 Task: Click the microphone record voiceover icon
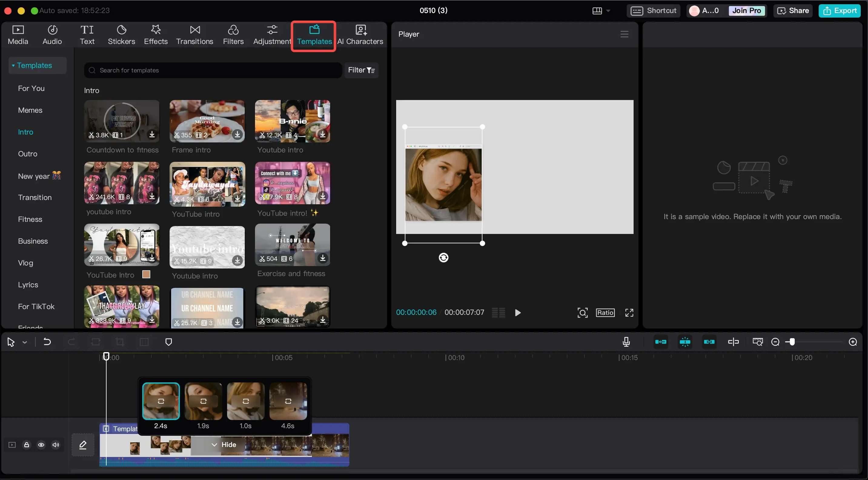point(626,342)
